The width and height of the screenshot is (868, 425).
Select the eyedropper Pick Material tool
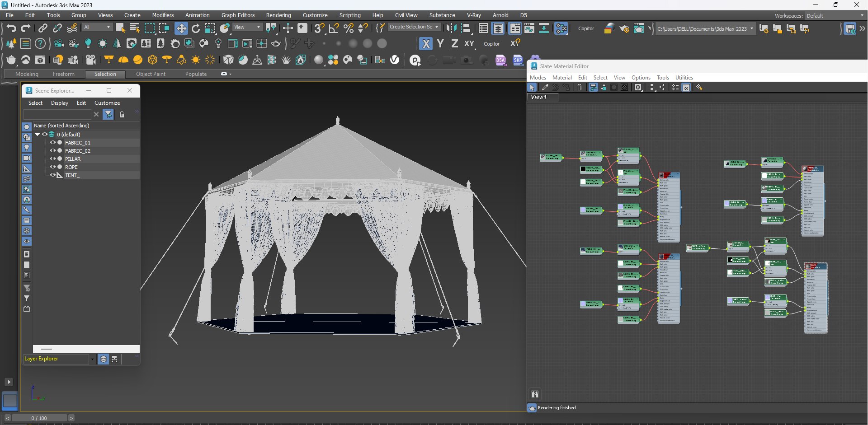tap(545, 88)
